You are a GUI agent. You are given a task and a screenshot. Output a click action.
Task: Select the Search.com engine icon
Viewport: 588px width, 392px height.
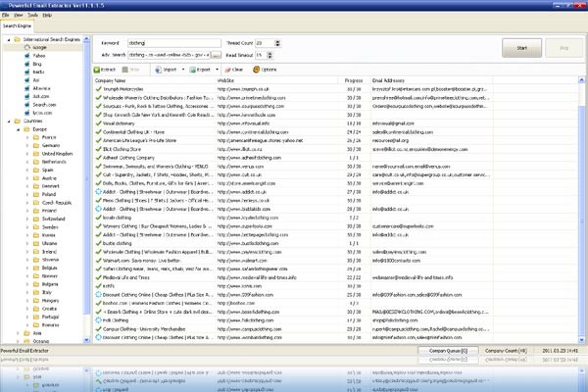[x=27, y=105]
